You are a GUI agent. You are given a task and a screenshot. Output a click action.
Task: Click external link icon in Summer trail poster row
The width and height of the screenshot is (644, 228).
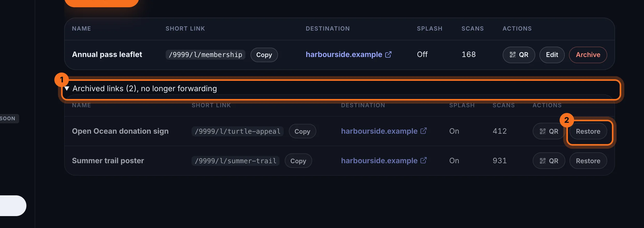click(423, 160)
